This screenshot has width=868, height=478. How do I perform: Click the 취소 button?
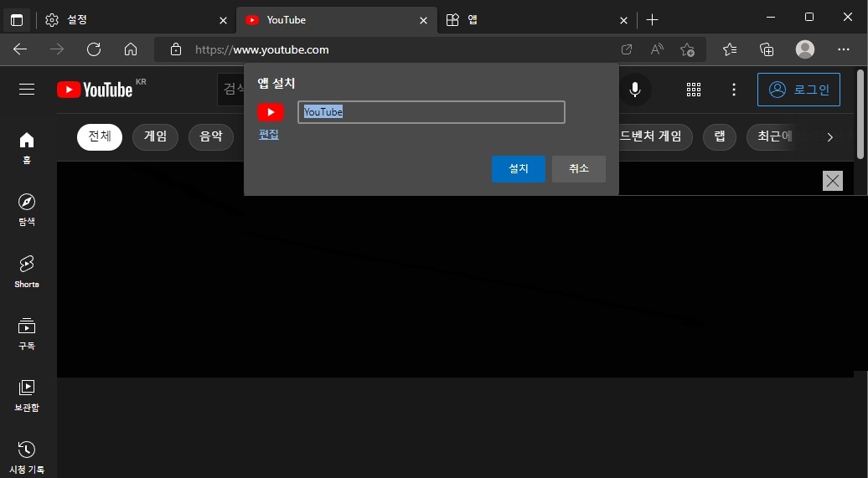click(x=578, y=169)
